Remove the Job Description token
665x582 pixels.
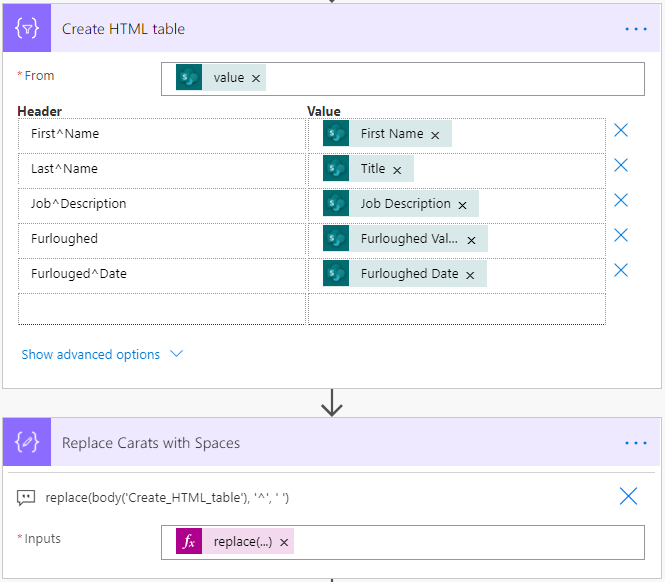click(462, 205)
